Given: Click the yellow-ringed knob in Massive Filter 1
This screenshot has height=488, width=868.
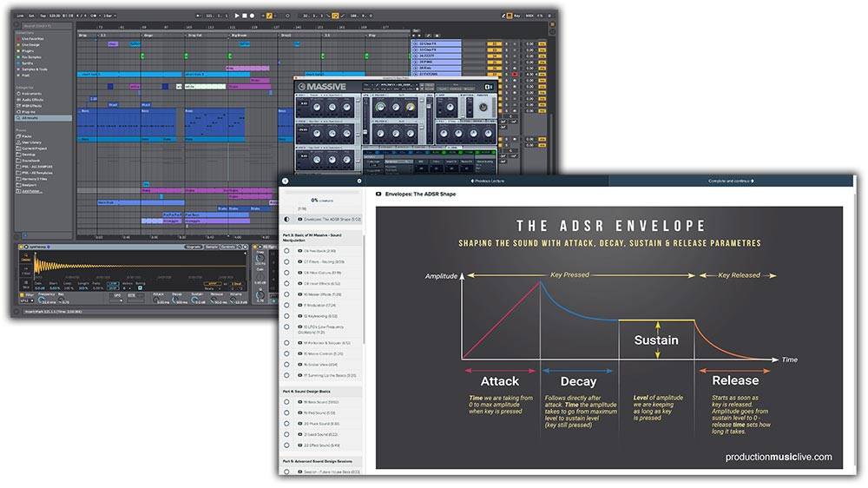Looking at the screenshot, I should pos(411,107).
